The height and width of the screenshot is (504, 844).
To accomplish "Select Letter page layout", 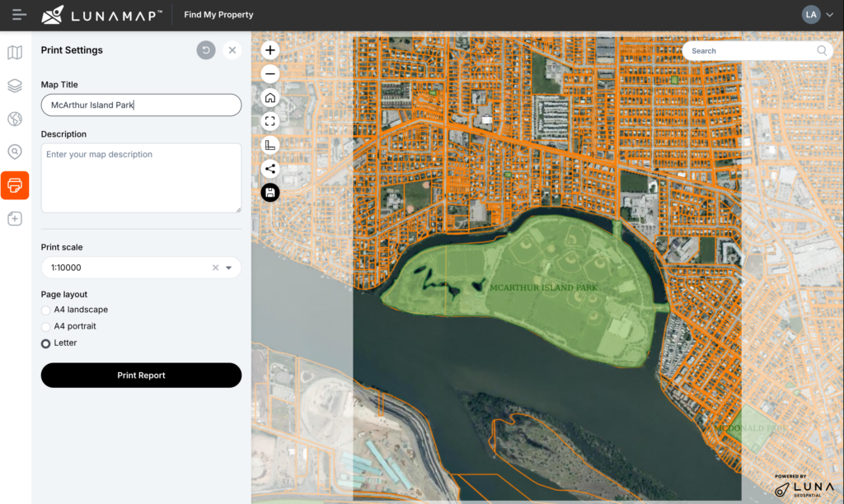I will (46, 343).
